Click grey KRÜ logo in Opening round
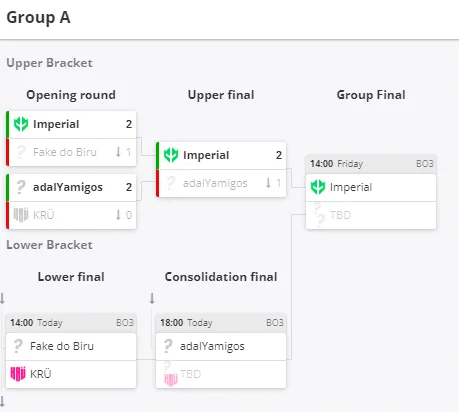The image size is (459, 412). pos(21,215)
